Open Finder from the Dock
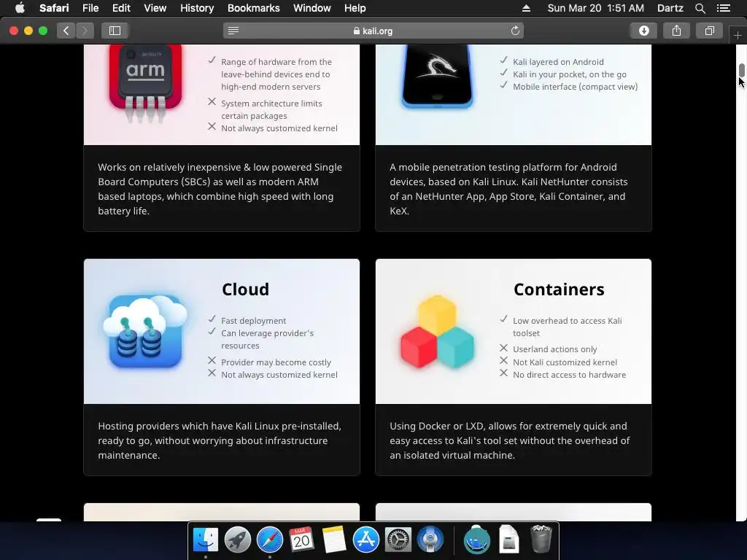This screenshot has width=747, height=560. [205, 540]
